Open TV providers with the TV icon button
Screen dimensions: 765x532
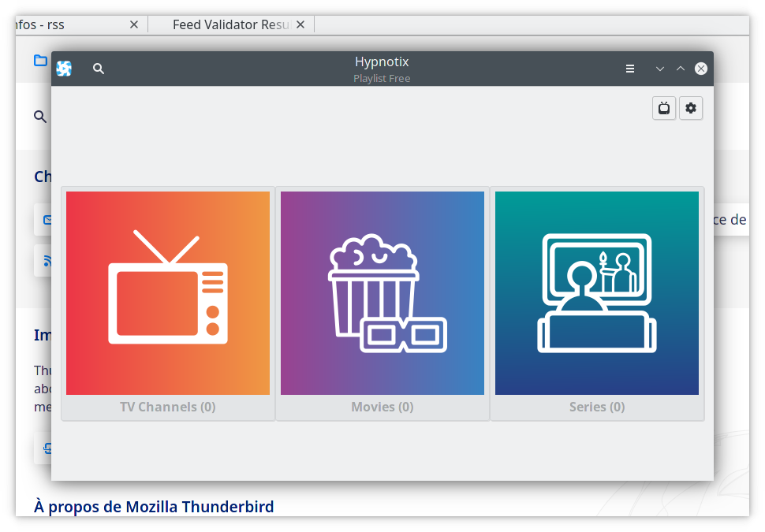click(x=664, y=108)
